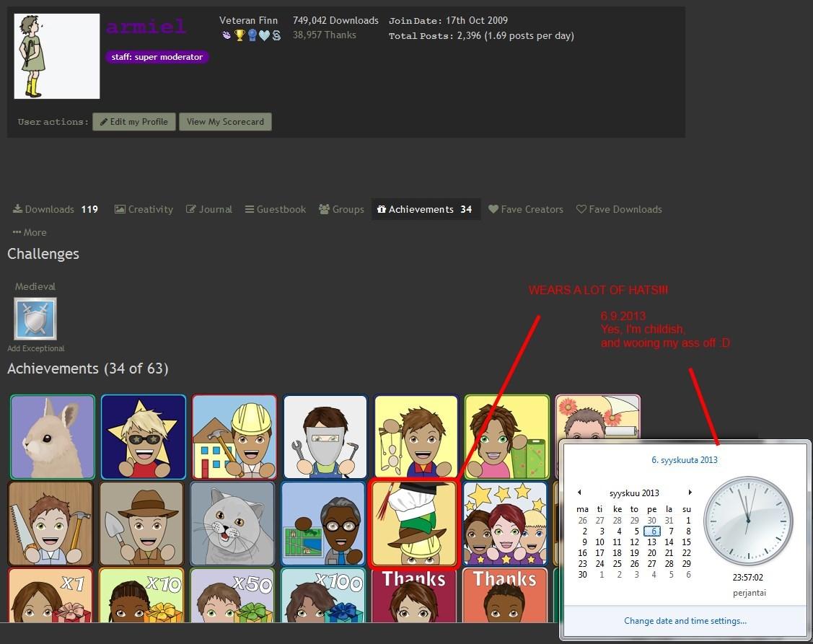The image size is (813, 644).
Task: Open the Medieval challenge shield badge
Action: point(35,318)
